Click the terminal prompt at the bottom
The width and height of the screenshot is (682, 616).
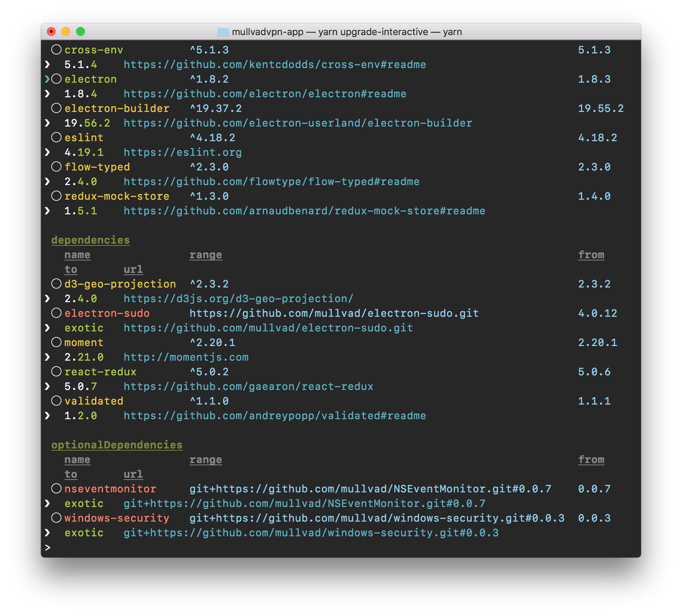click(48, 548)
